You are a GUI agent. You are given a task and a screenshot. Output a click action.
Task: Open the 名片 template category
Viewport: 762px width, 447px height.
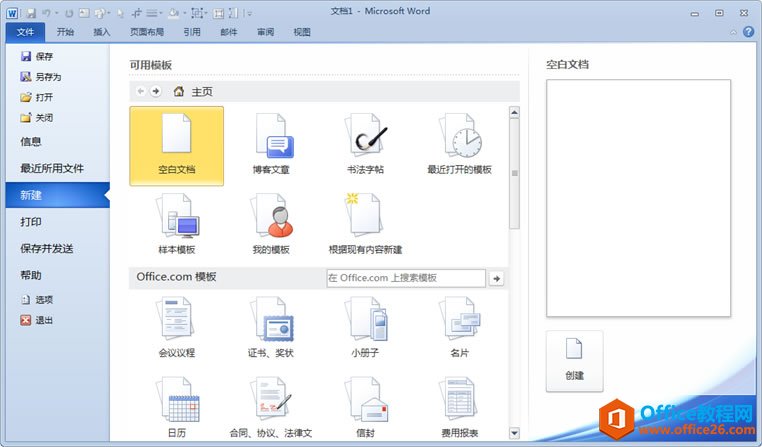(x=459, y=328)
